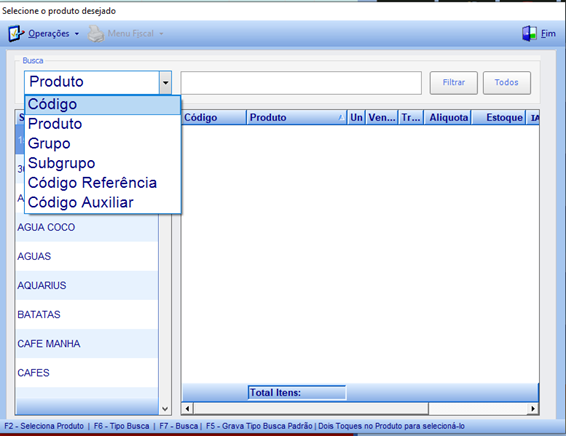
Task: Click the Un column header
Action: 356,118
